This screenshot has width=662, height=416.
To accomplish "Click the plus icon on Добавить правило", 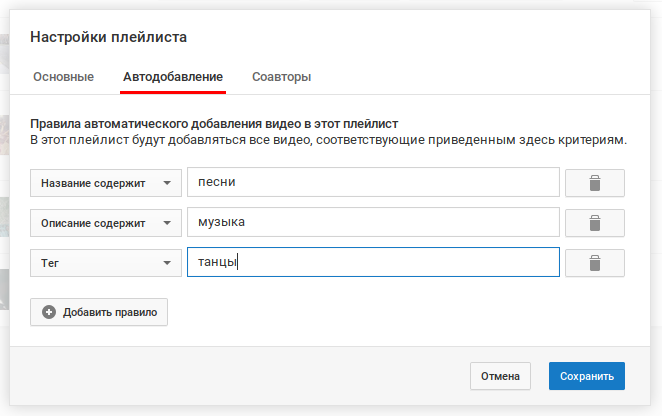I will 49,312.
